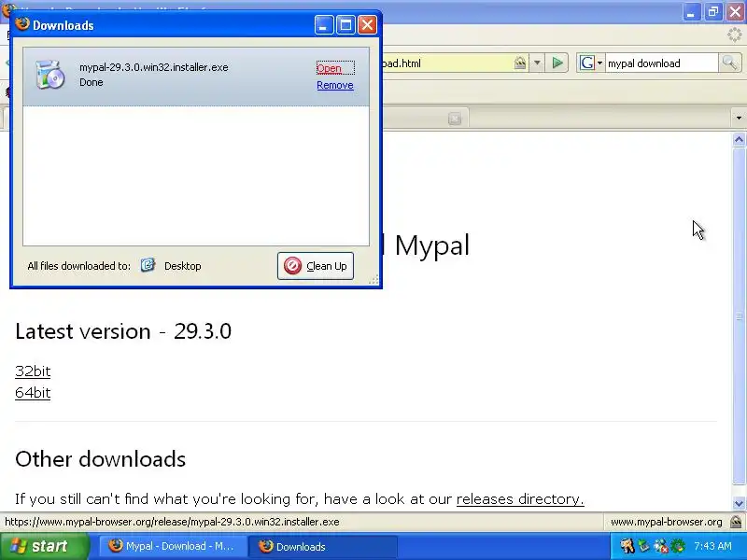The height and width of the screenshot is (560, 747).
Task: Minimize the main Firefox window
Action: (691, 12)
